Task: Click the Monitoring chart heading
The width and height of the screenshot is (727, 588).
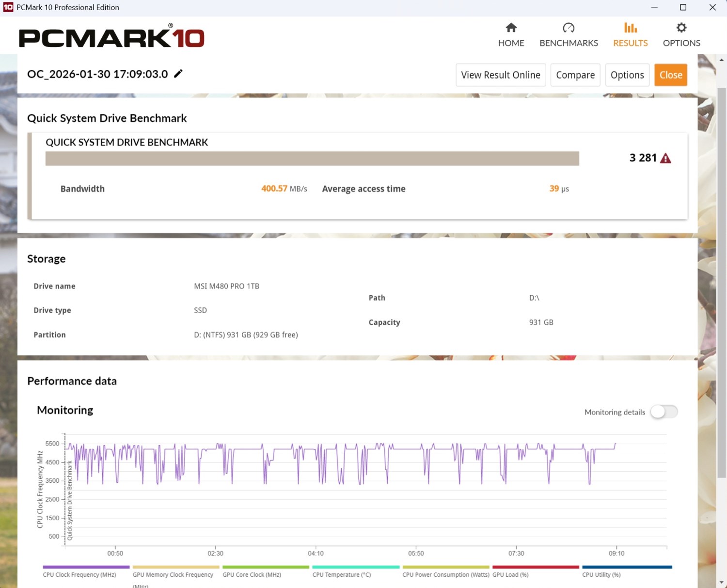Action: pos(65,410)
